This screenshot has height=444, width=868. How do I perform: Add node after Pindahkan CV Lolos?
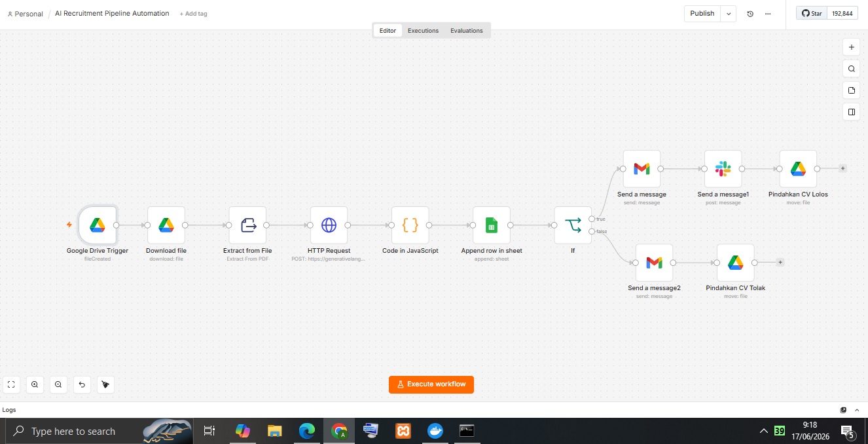coord(842,168)
